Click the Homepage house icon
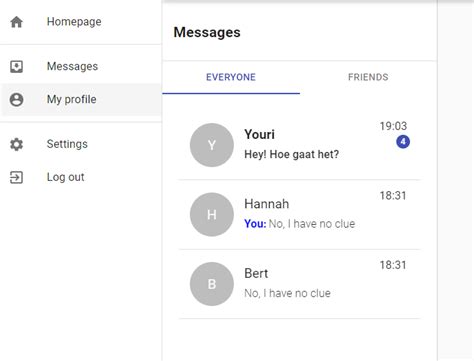Viewport: 474px width, 361px height. click(x=16, y=22)
